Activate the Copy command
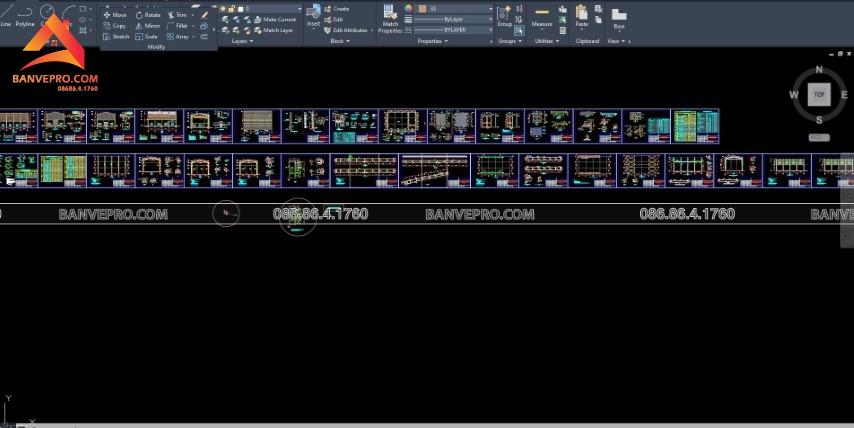The height and width of the screenshot is (428, 854). (x=114, y=26)
